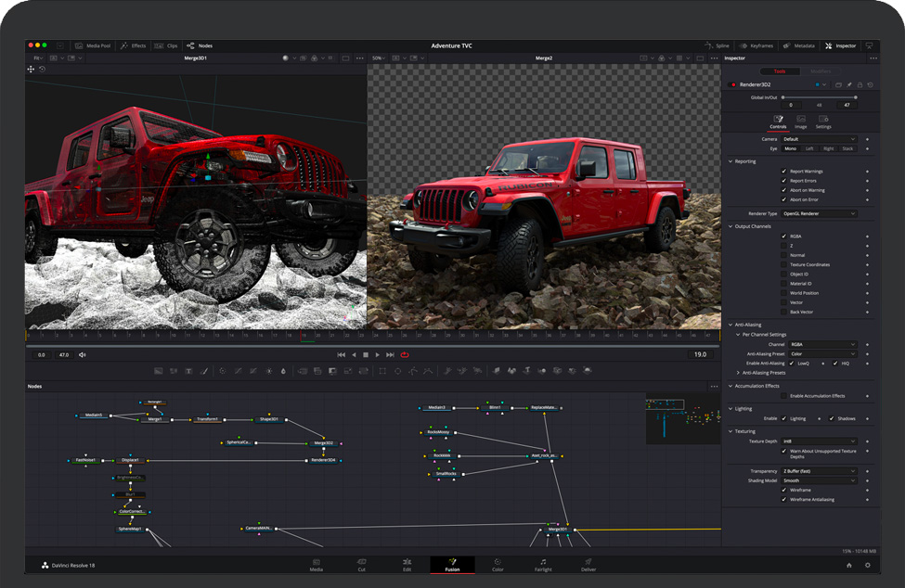Open the Spline editor panel
This screenshot has width=905, height=588.
718,45
